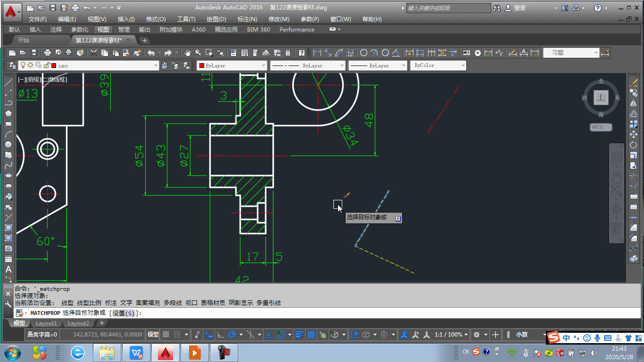Click the help search input field
Screen dimensions: 644x362
(x=448, y=8)
